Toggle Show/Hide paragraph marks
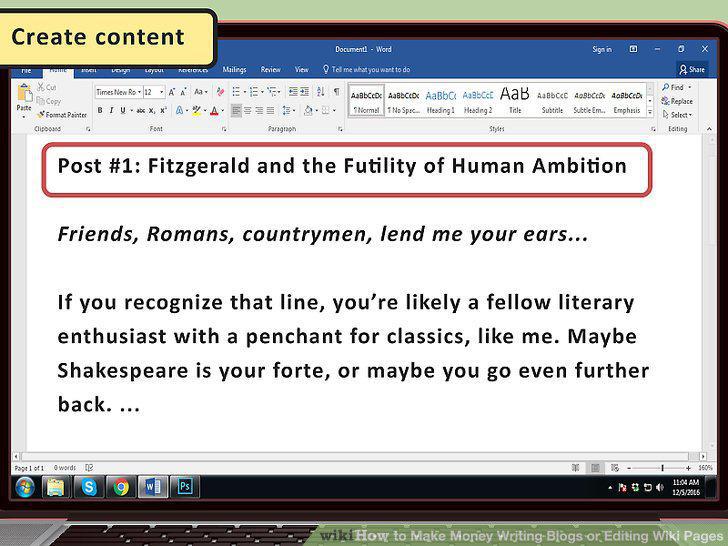Image resolution: width=728 pixels, height=546 pixels. (337, 92)
